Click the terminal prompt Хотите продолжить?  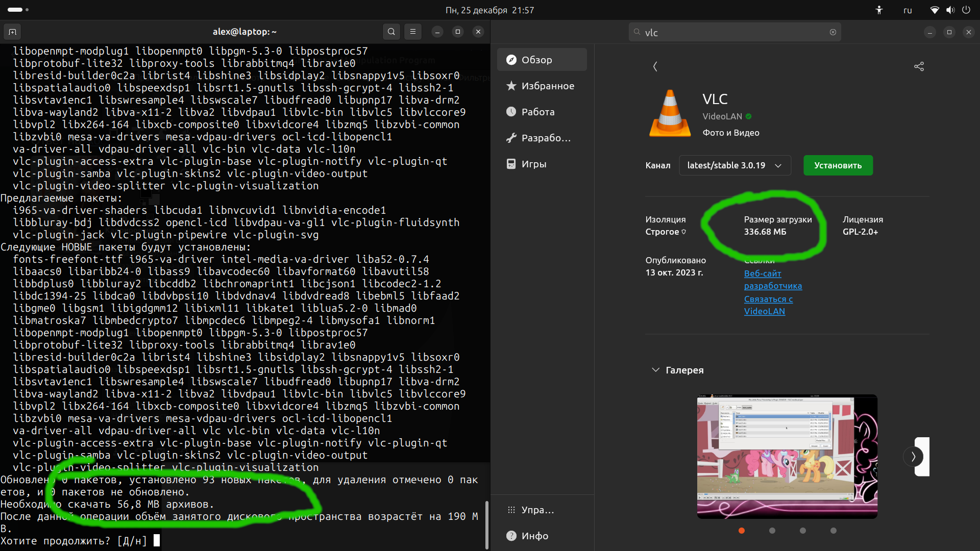55,541
